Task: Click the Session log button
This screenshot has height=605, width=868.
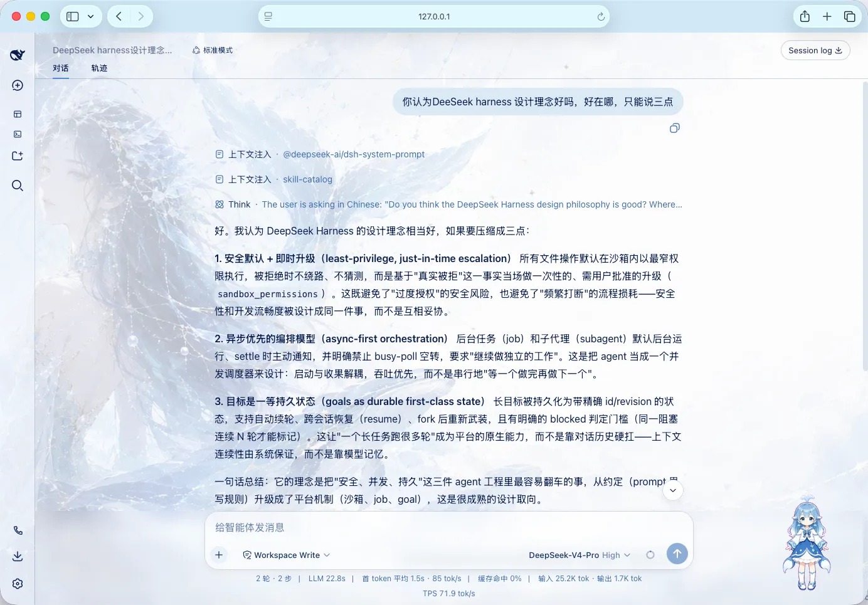Action: [x=815, y=50]
